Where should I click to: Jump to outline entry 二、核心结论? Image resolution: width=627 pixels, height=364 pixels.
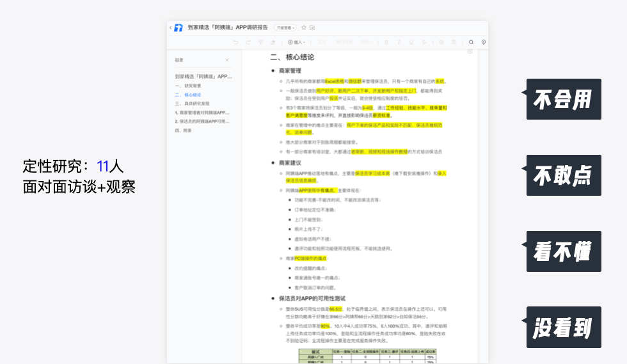[x=188, y=95]
